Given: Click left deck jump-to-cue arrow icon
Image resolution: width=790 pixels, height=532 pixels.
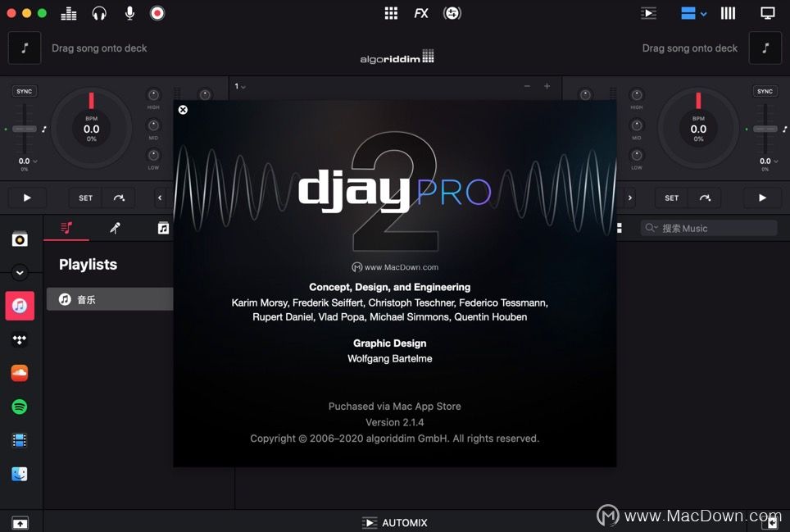Looking at the screenshot, I should point(119,198).
